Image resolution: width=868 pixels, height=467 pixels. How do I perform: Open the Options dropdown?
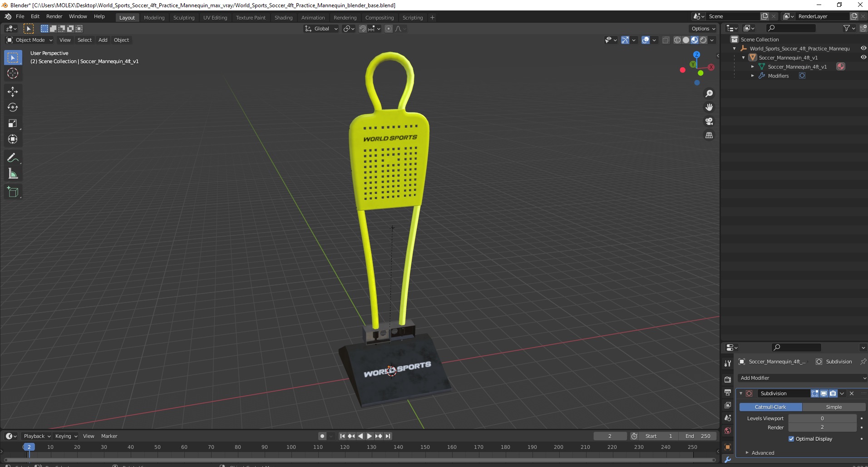click(x=703, y=29)
